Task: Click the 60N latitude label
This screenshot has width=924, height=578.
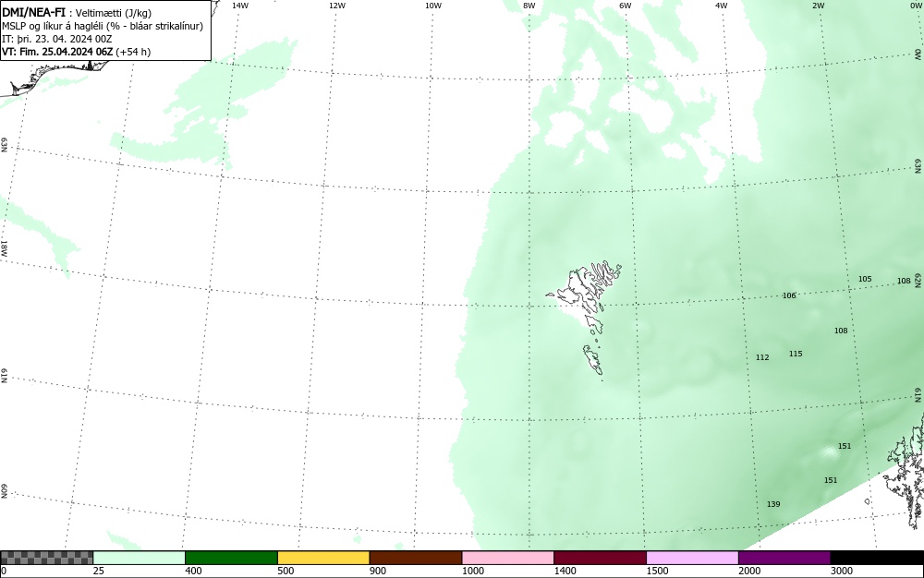Action: pos(4,492)
